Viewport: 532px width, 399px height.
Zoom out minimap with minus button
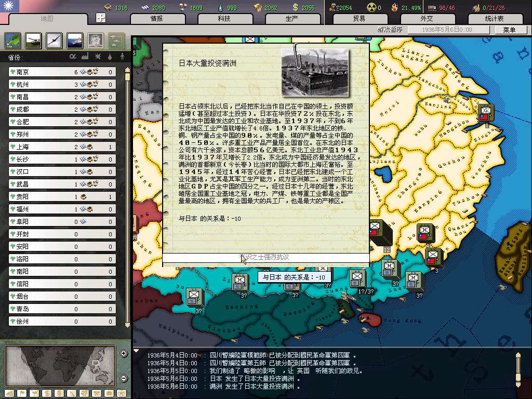pos(124,378)
